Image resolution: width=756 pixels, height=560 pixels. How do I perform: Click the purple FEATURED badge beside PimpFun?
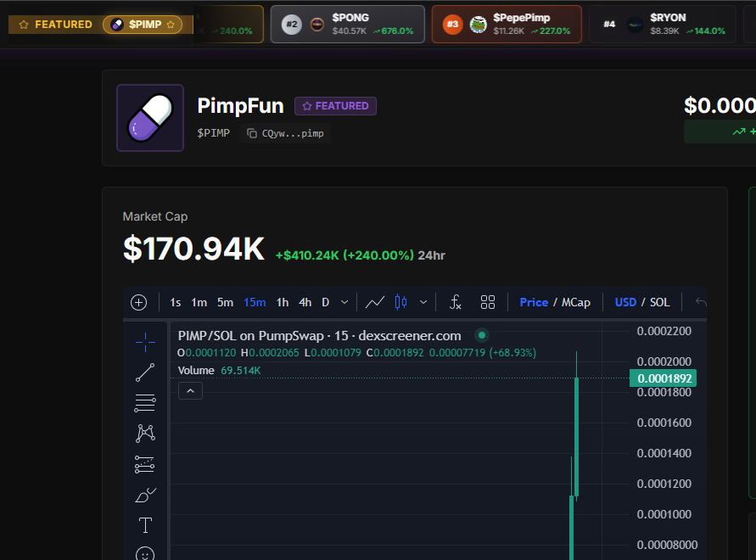click(x=335, y=106)
